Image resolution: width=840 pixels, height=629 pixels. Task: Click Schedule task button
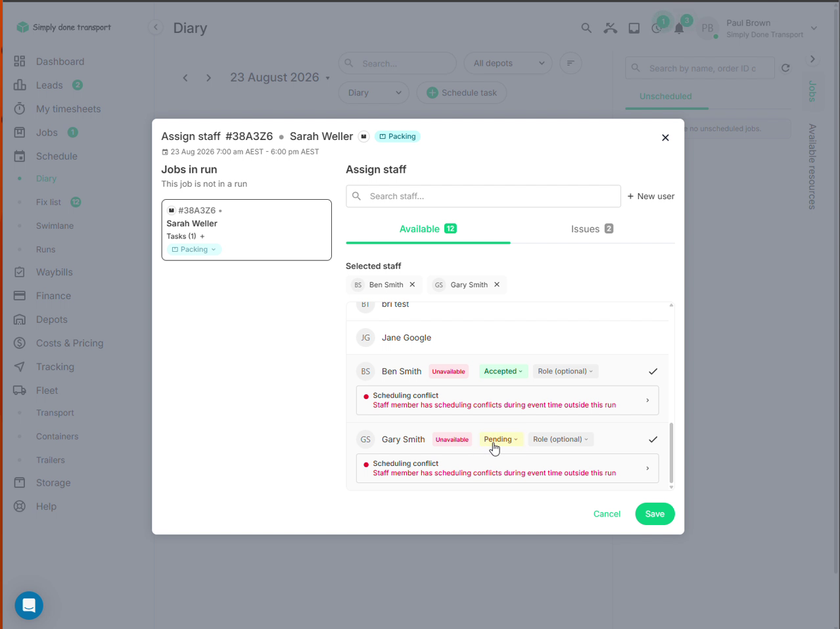461,93
